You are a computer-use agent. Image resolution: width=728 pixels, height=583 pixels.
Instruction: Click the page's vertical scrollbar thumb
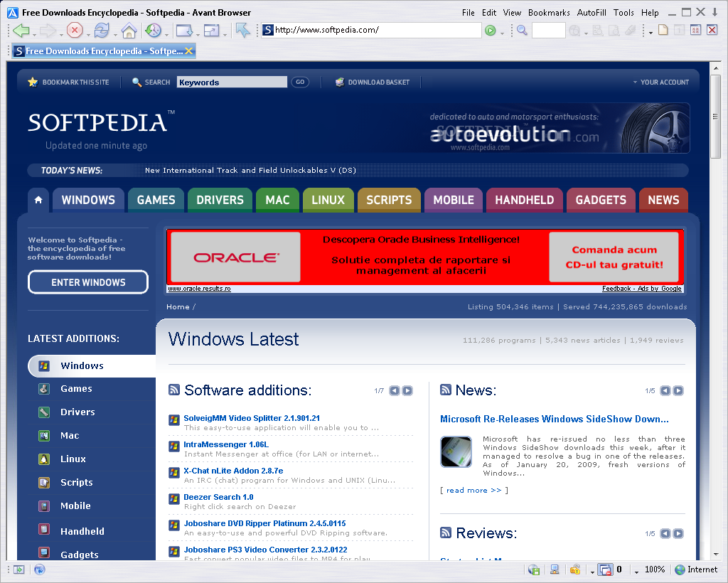coord(715,124)
